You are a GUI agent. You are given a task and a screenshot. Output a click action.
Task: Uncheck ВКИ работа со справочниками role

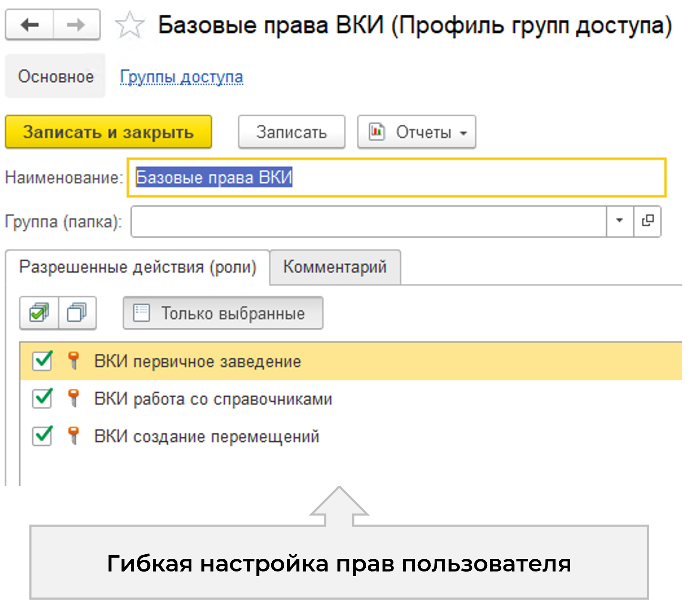tap(42, 398)
